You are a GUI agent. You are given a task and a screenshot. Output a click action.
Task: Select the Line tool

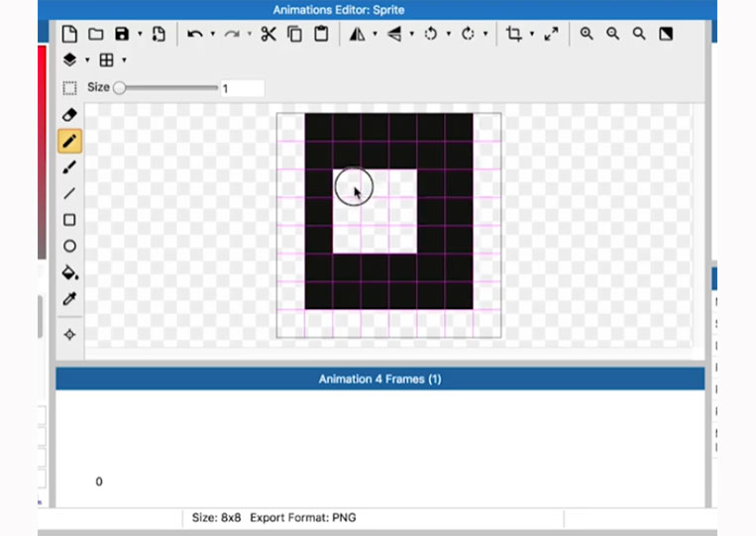[69, 193]
